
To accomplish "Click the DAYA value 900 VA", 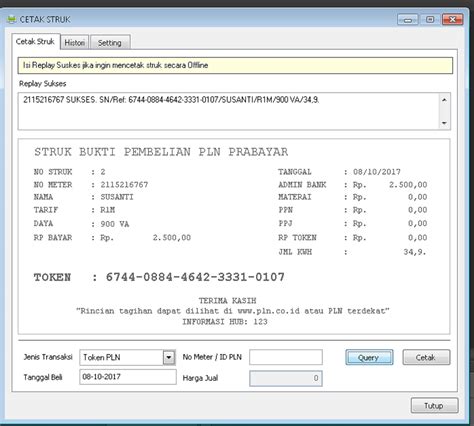I will (x=115, y=224).
